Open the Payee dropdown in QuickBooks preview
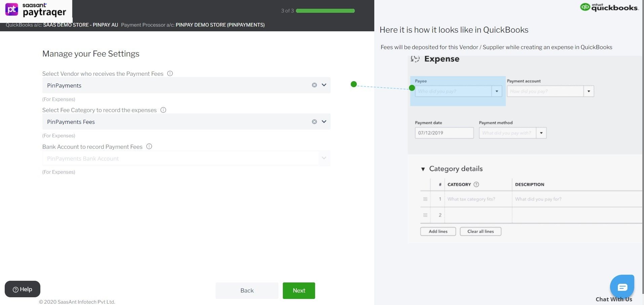The width and height of the screenshot is (644, 305). 497,91
